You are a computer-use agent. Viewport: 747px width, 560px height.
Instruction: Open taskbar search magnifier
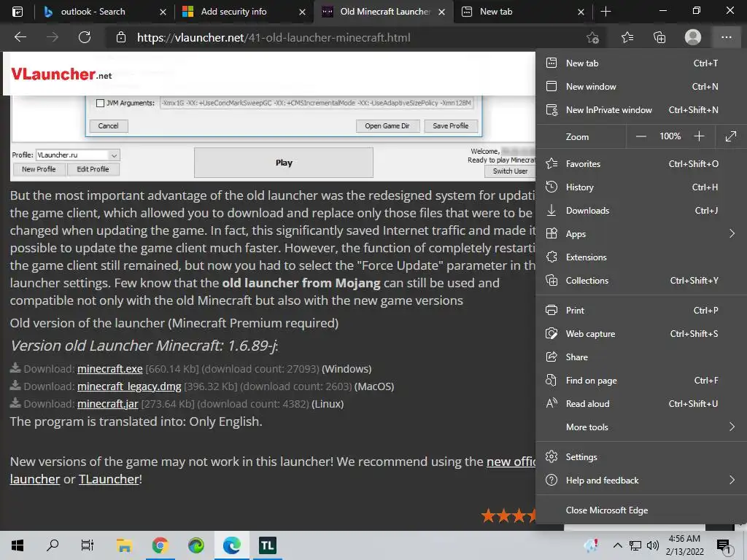tap(53, 545)
